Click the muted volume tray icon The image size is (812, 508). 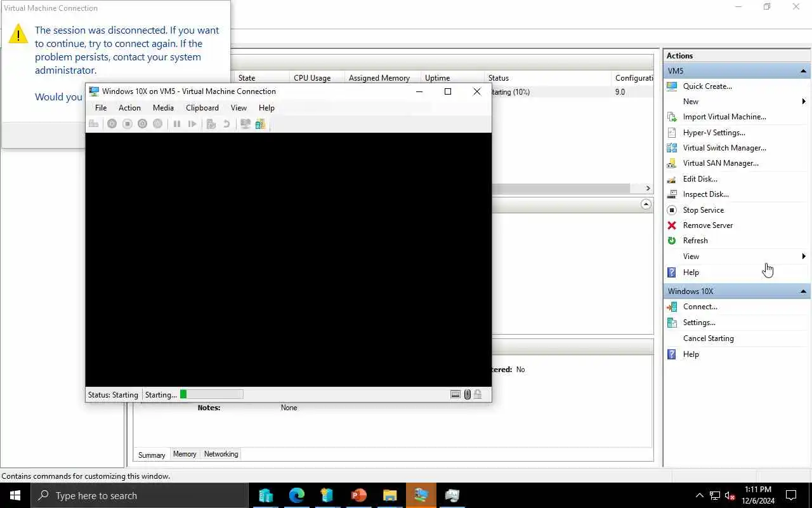[730, 496]
